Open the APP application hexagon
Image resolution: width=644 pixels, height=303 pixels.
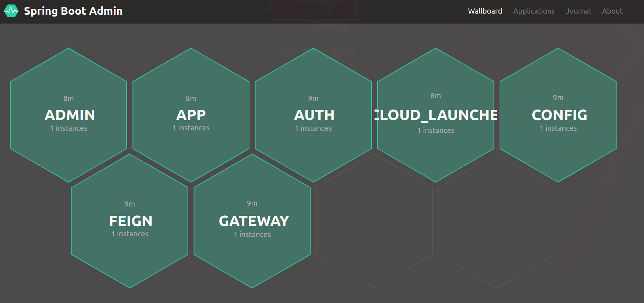tap(191, 115)
